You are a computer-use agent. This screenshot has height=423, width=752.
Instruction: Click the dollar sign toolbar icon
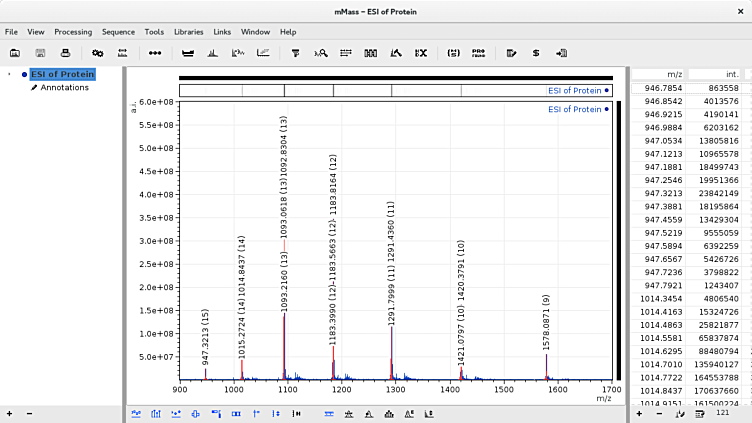(536, 52)
